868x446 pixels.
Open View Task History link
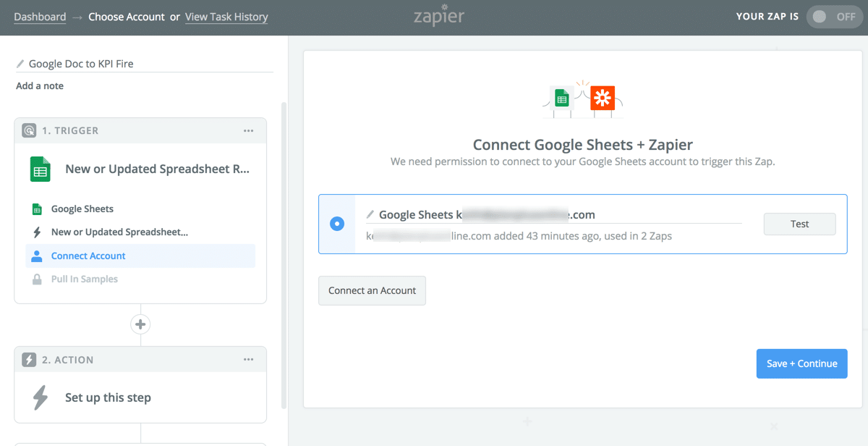pos(226,17)
